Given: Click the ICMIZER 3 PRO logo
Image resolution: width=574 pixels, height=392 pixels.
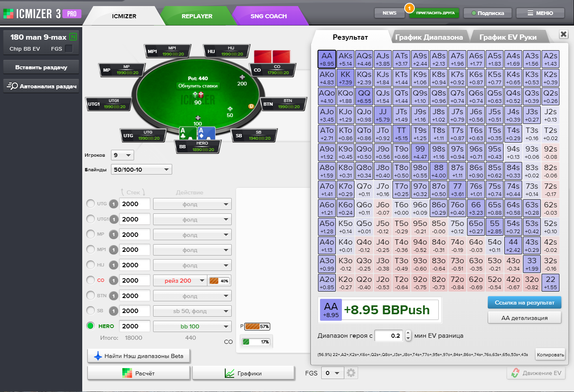Looking at the screenshot, I should pos(42,14).
